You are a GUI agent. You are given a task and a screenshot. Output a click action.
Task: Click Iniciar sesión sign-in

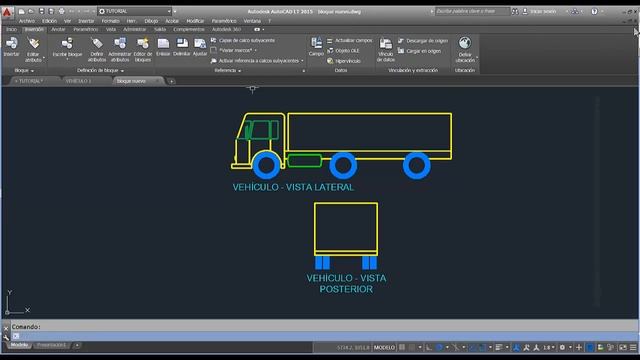click(540, 11)
